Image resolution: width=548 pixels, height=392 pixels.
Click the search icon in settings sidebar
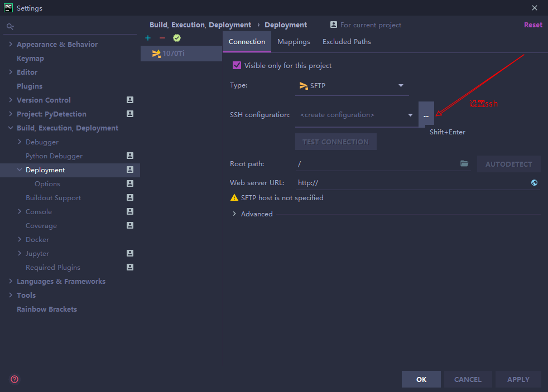coord(10,27)
